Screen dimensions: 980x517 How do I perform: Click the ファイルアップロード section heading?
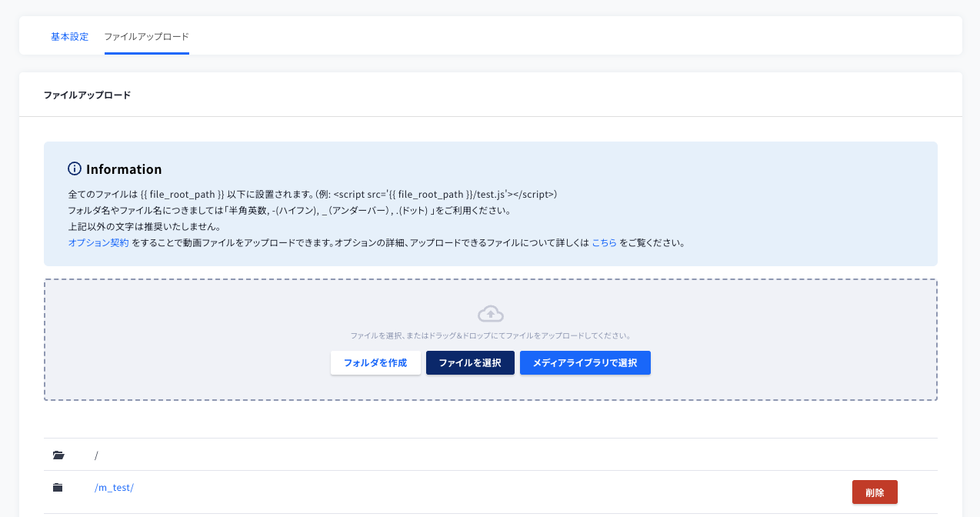coord(87,95)
